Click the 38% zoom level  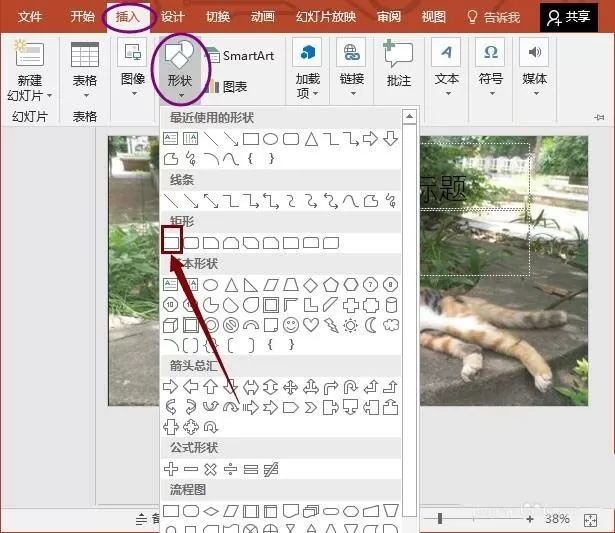pyautogui.click(x=557, y=518)
